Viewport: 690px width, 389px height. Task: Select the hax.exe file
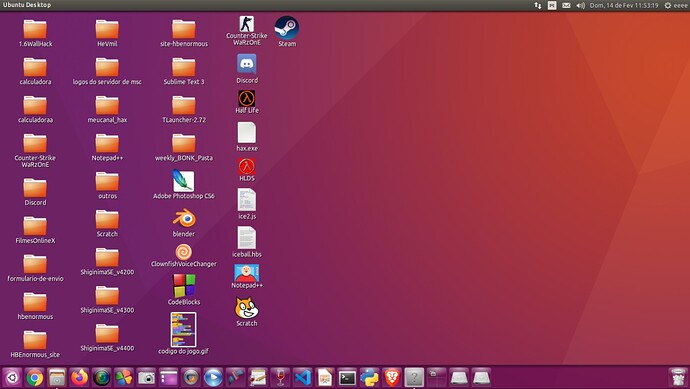click(x=246, y=132)
